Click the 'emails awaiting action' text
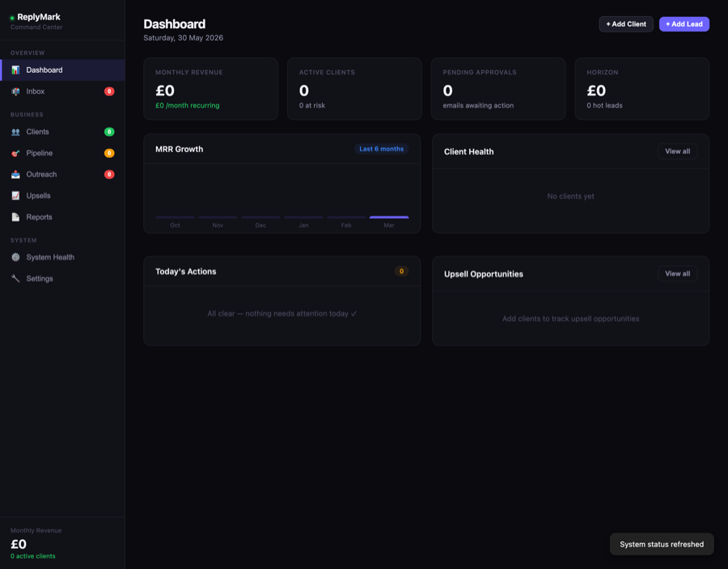Viewport: 728px width, 569px height. click(x=478, y=105)
